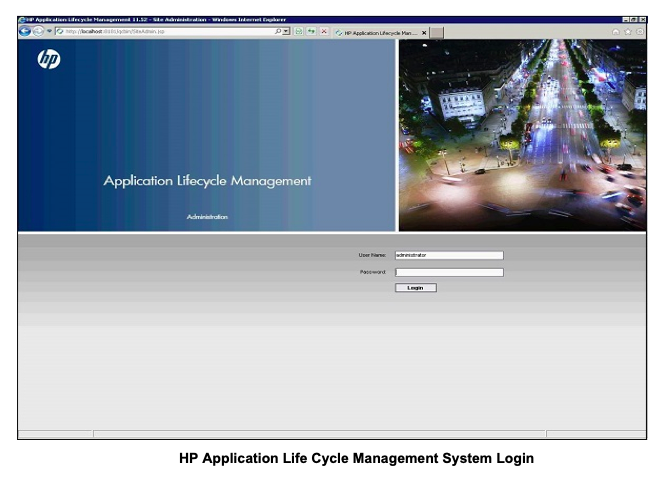Viewport: 667px width, 478px height.
Task: Click the Administration subtitle text
Action: (x=207, y=217)
